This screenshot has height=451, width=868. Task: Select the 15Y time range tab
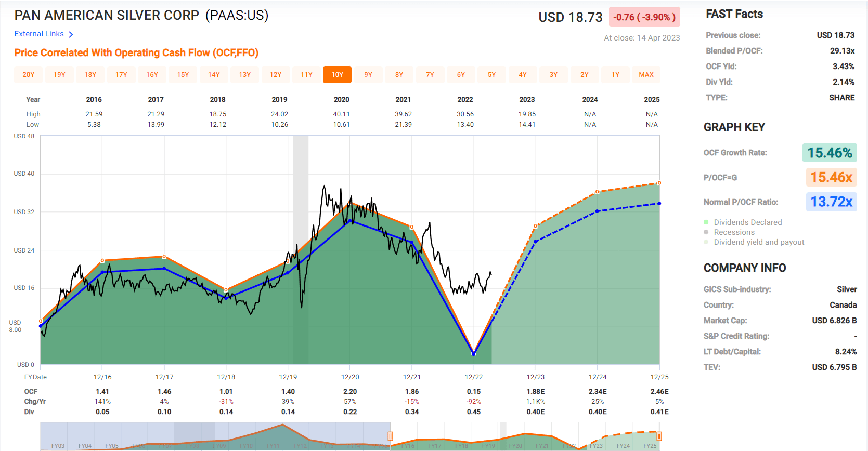coord(183,75)
